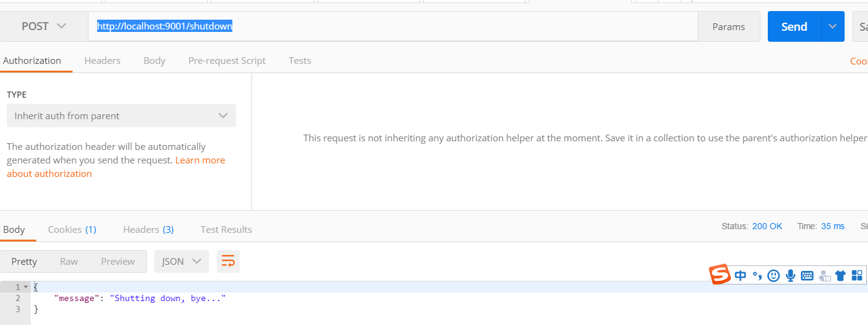The image size is (868, 325).
Task: Click the TYPE label
Action: [17, 95]
